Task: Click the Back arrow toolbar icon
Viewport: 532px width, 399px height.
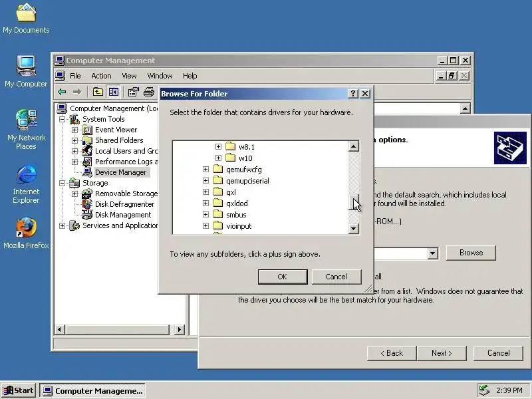Action: [62, 92]
